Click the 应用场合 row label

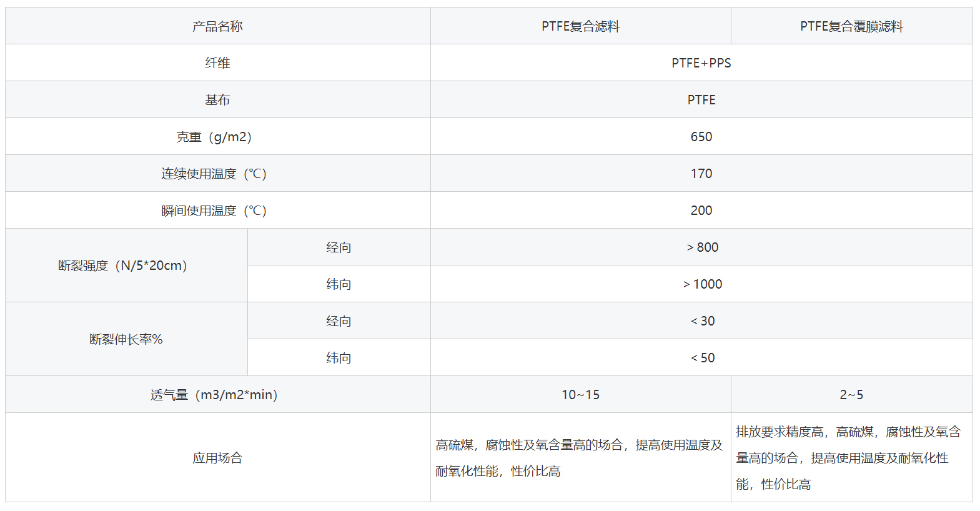217,458
